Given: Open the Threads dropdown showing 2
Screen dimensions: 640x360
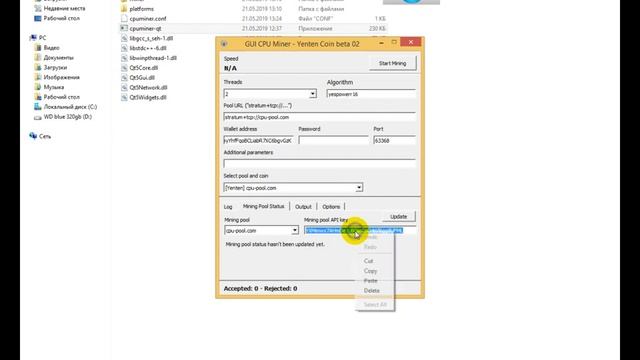Looking at the screenshot, I should pyautogui.click(x=270, y=94).
